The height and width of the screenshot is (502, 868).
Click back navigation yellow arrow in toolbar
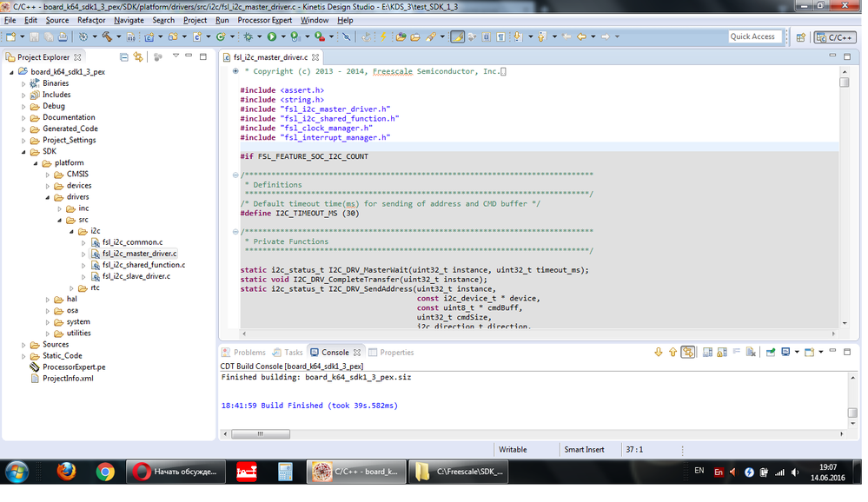[x=581, y=36]
